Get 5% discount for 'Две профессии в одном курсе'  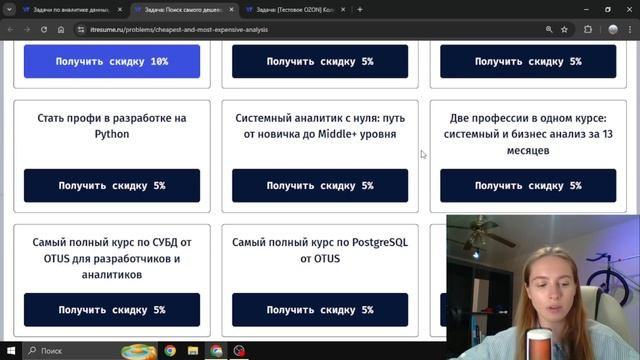528,185
